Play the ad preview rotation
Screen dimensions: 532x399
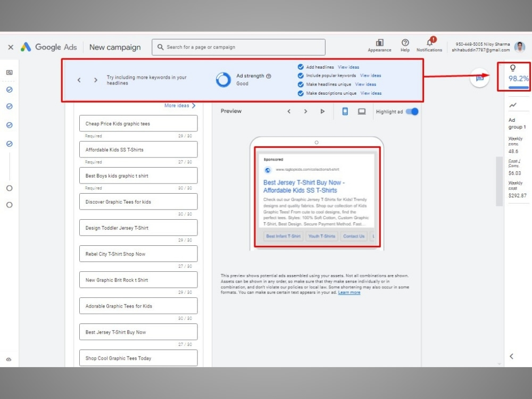[x=322, y=111]
